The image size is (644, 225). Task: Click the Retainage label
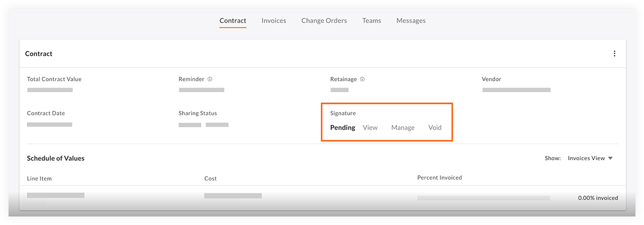(x=343, y=79)
